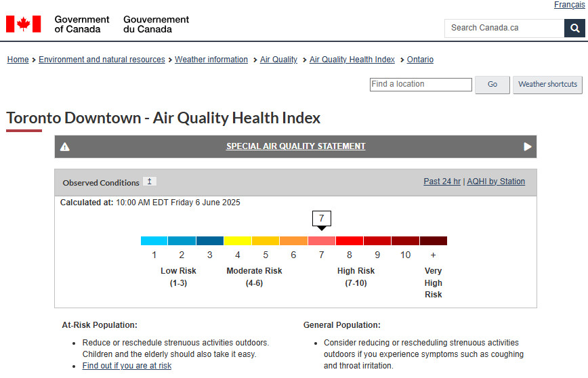Click the Find a location input

tap(421, 85)
